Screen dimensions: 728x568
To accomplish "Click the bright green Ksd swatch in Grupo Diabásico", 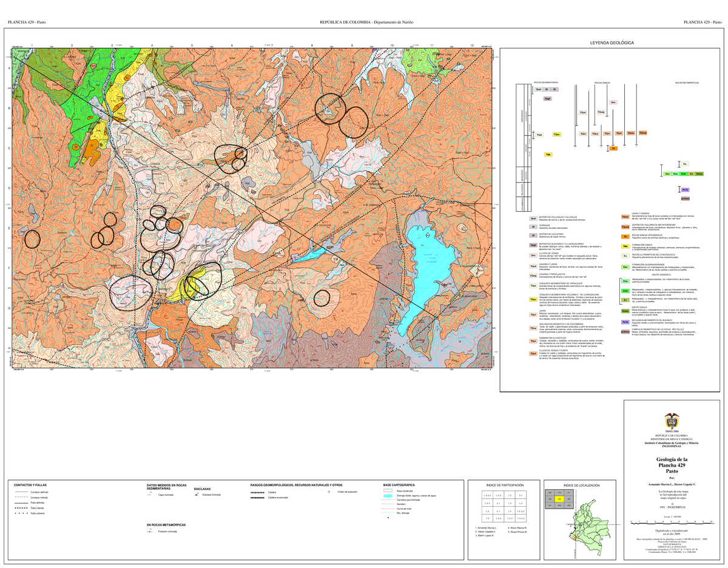I will pos(624,291).
